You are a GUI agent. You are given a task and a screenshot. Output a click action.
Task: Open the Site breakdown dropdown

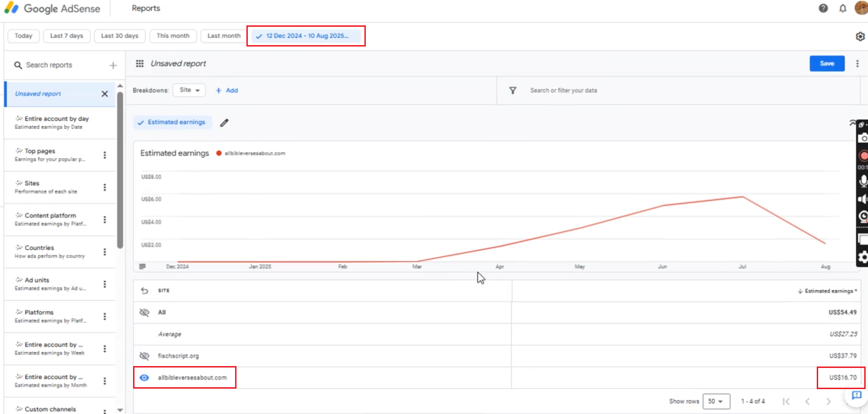[x=189, y=90]
